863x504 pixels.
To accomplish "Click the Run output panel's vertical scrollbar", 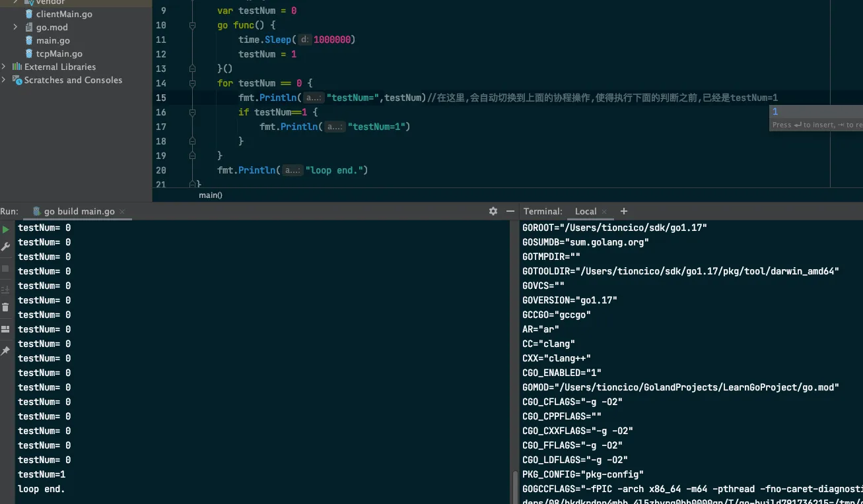I will [x=514, y=488].
